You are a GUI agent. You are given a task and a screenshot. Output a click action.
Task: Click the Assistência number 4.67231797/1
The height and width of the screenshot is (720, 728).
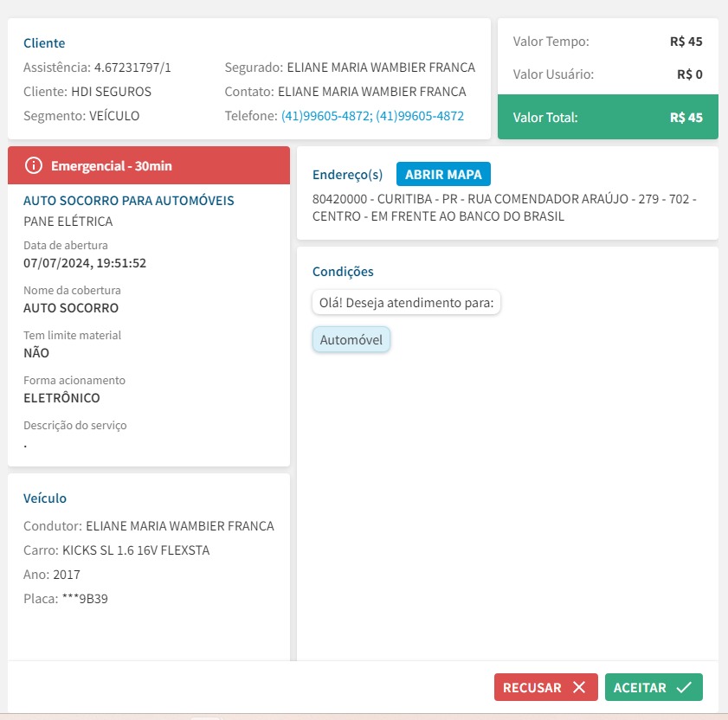(x=132, y=67)
